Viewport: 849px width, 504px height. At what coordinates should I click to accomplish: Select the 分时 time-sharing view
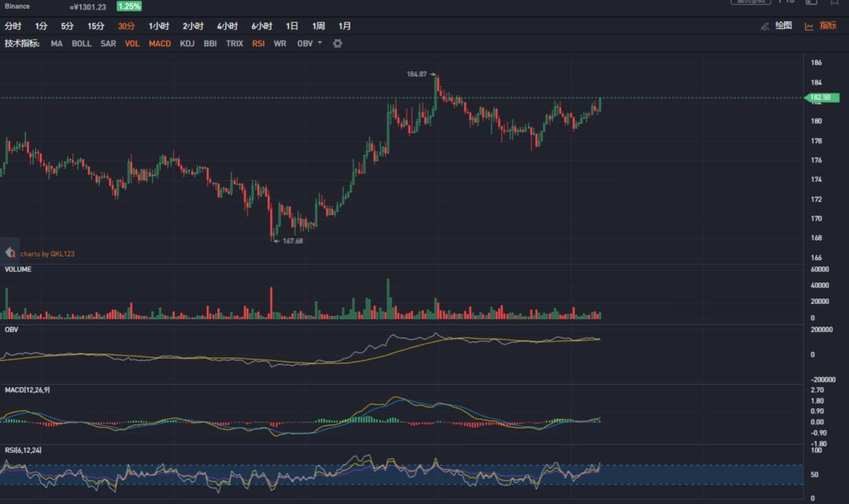13,26
